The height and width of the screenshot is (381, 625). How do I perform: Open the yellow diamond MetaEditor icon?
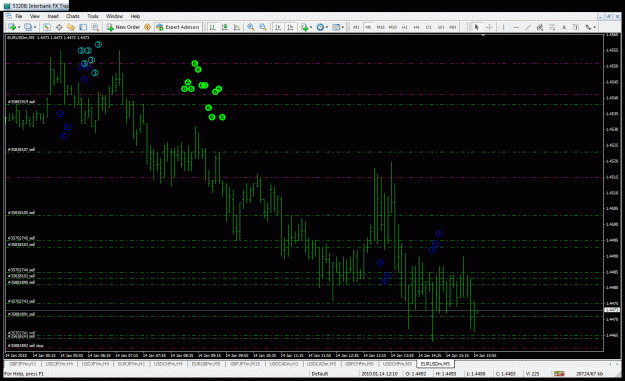(x=147, y=27)
